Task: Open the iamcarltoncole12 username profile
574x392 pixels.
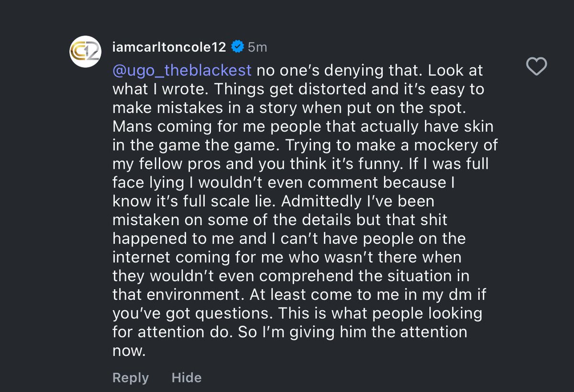Action: pos(169,47)
